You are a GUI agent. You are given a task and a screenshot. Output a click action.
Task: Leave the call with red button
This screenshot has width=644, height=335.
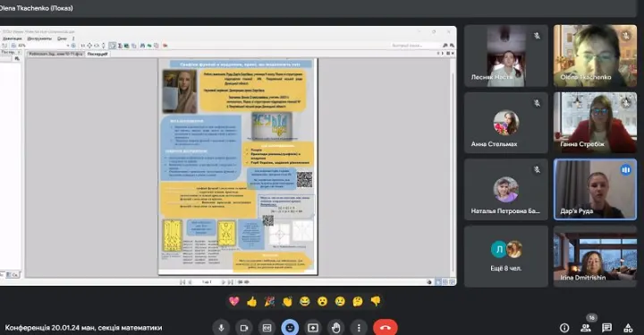coord(386,328)
